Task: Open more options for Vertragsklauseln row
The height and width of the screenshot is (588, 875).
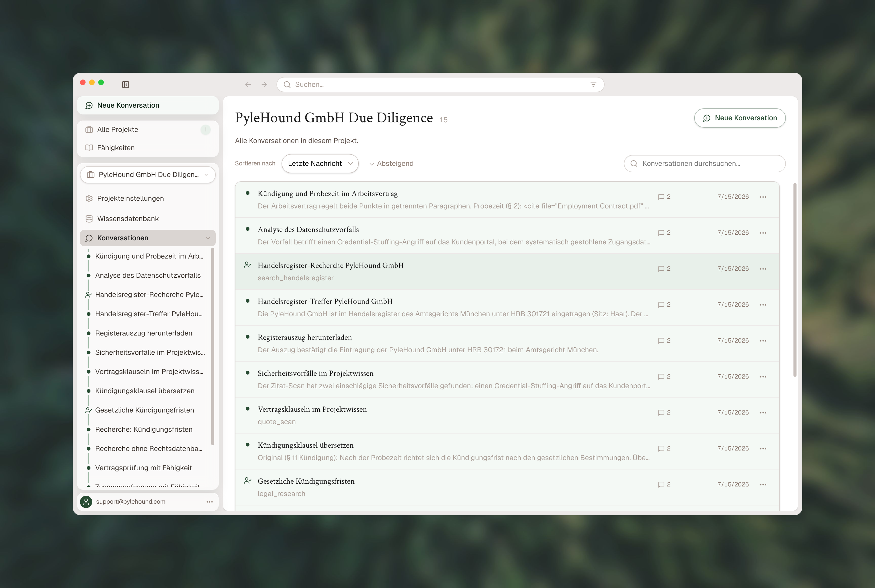Action: click(x=763, y=413)
